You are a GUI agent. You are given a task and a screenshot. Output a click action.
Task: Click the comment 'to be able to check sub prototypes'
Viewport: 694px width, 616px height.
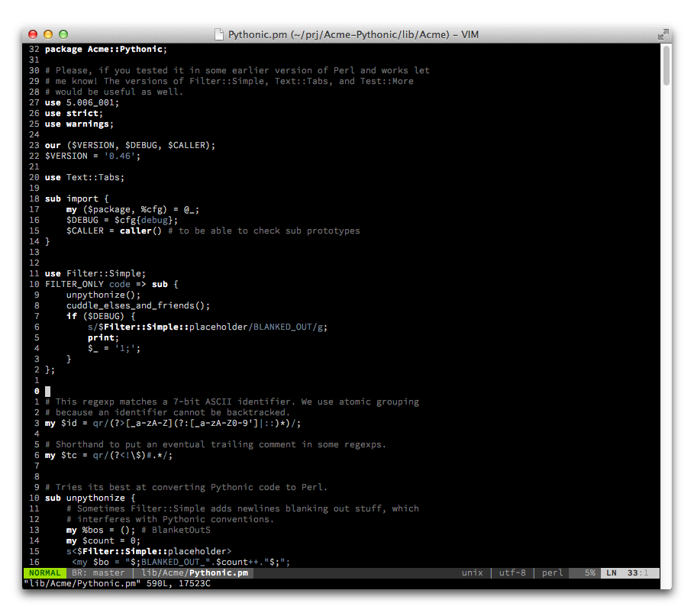269,231
